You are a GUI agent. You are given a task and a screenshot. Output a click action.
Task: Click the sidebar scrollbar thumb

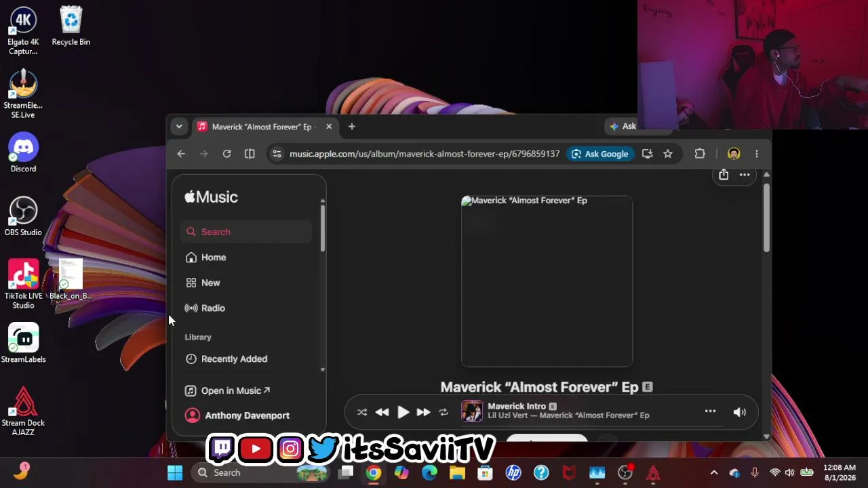tap(323, 227)
